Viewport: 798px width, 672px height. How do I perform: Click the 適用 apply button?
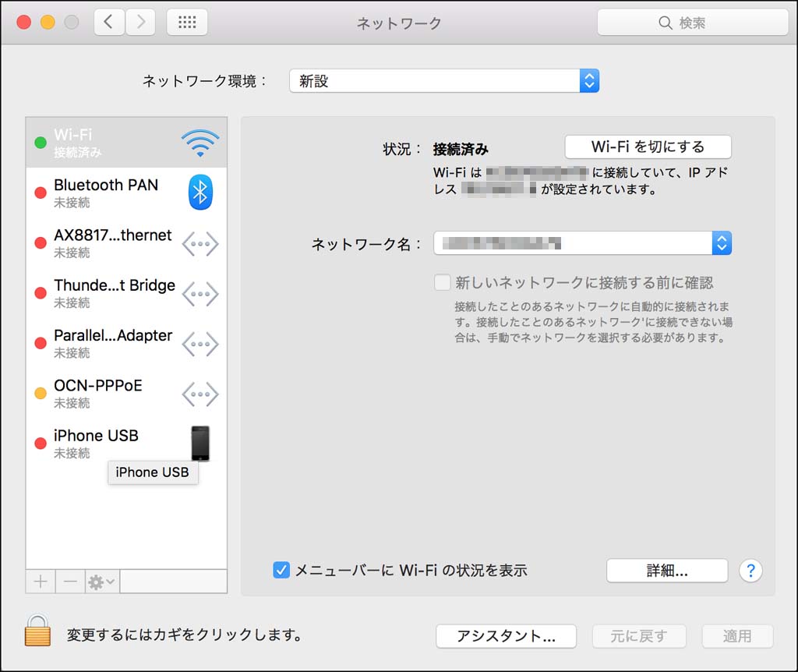[x=737, y=636]
